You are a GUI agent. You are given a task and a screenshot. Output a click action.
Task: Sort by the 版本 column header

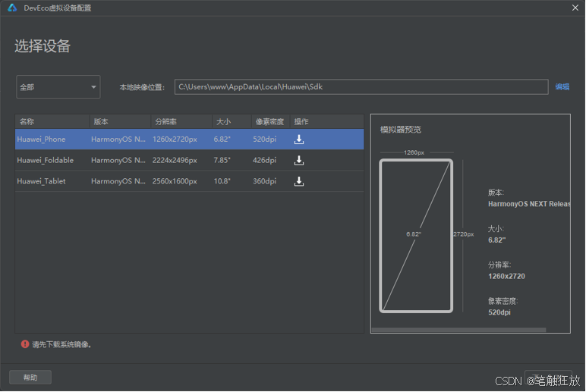tap(121, 122)
